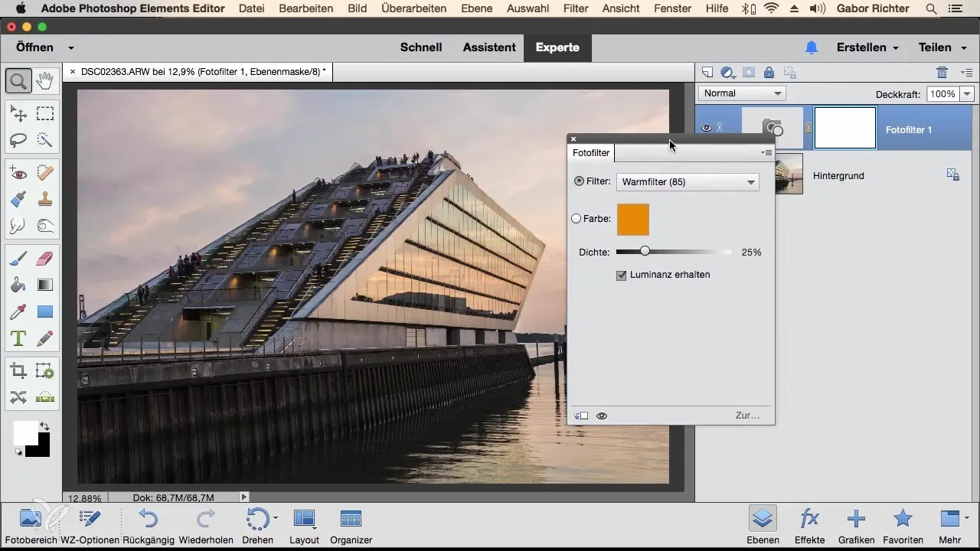Toggle clip to layer in Fotofilter panel
Viewport: 980px width, 551px height.
pyautogui.click(x=580, y=416)
